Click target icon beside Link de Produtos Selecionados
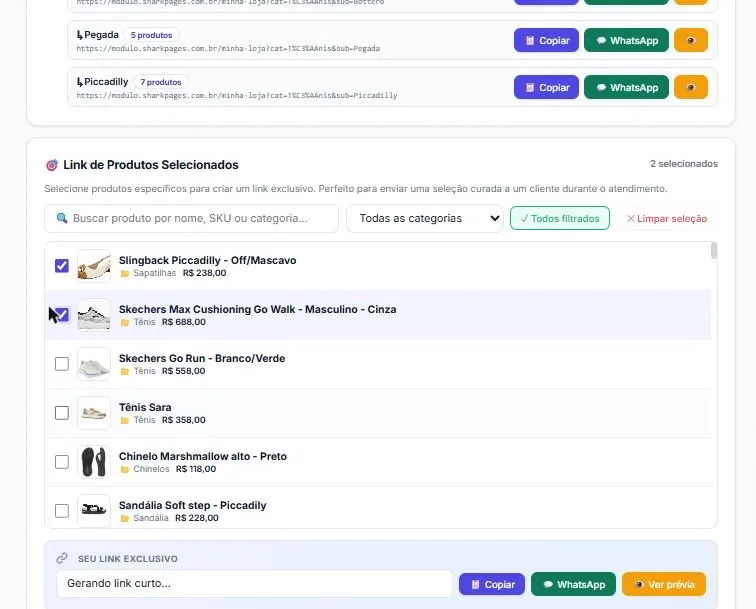 coord(52,165)
